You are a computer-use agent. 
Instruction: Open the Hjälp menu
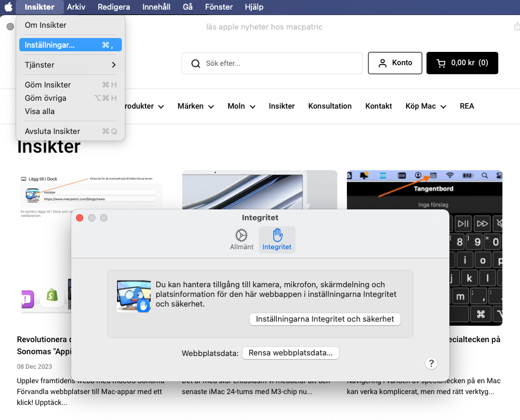tap(254, 7)
